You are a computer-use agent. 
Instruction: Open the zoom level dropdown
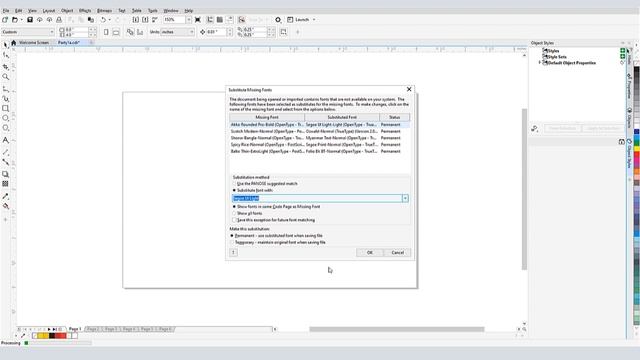pyautogui.click(x=189, y=20)
